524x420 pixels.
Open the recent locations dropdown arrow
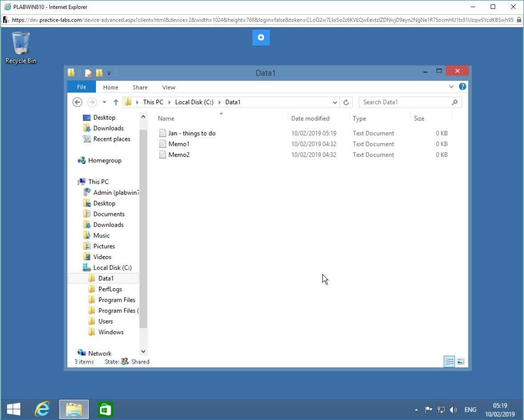(104, 102)
